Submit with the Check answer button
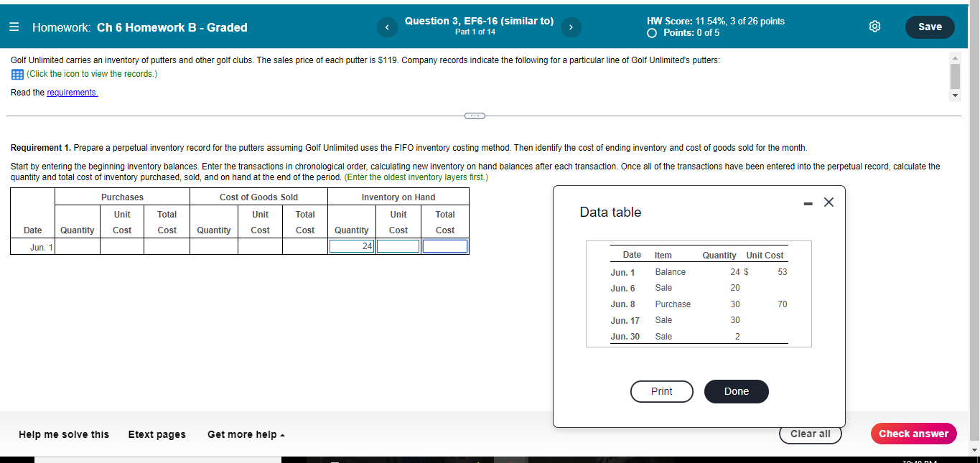980x463 pixels. pos(913,434)
